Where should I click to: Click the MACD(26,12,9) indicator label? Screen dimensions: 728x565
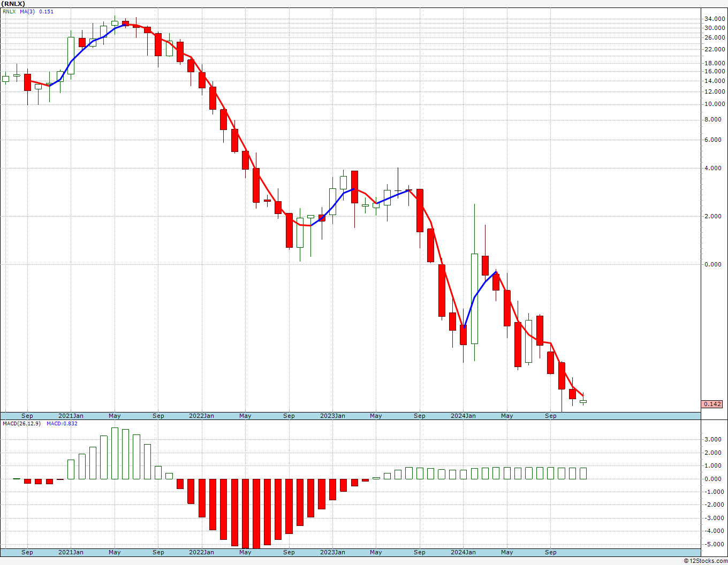[20, 424]
